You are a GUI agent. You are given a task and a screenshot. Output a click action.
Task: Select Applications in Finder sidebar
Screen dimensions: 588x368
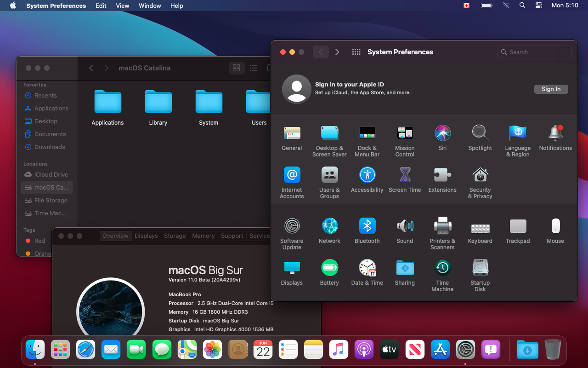pos(47,108)
